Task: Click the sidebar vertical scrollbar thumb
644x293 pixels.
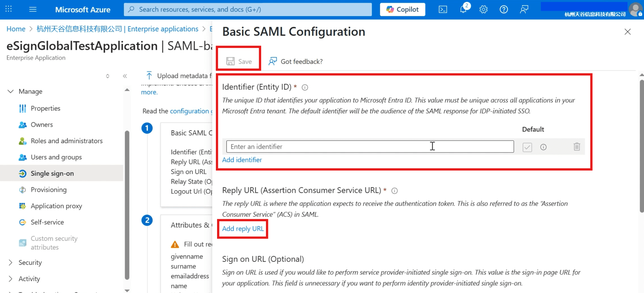Action: click(127, 205)
